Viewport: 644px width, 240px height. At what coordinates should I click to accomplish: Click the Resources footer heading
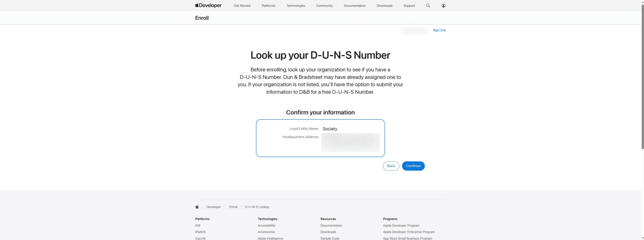tap(328, 219)
